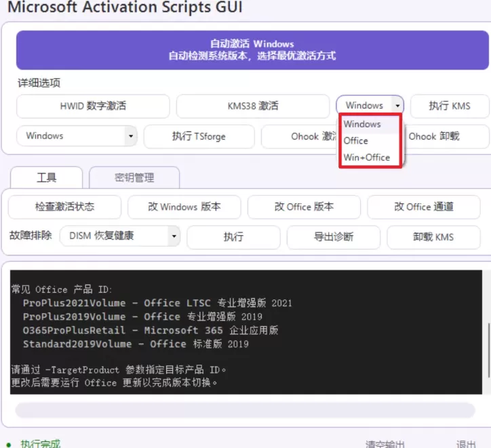Click 卸载 KMS button
This screenshot has height=448, width=491.
[433, 237]
